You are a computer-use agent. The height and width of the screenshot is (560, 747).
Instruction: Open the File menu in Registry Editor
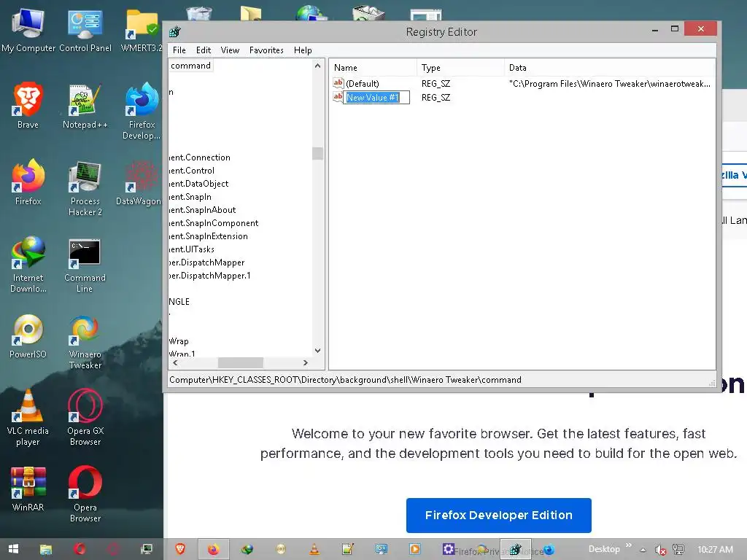click(x=179, y=50)
